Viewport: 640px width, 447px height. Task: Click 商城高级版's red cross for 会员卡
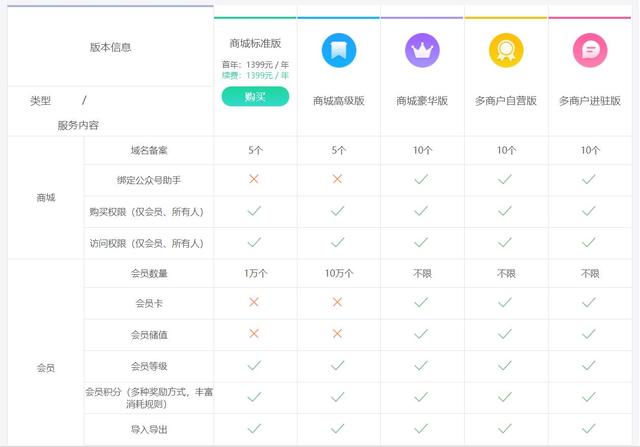pos(337,302)
